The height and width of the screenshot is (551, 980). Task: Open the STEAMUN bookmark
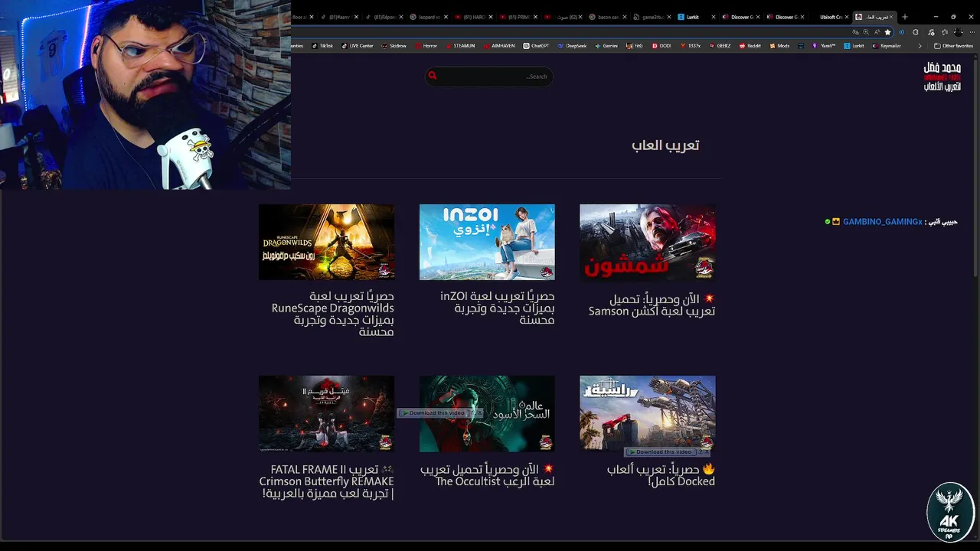[x=459, y=46]
